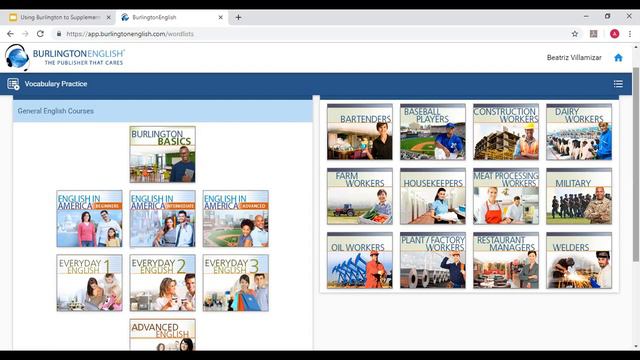
Task: Click the user name Beatriz Villamizar
Action: 574,58
